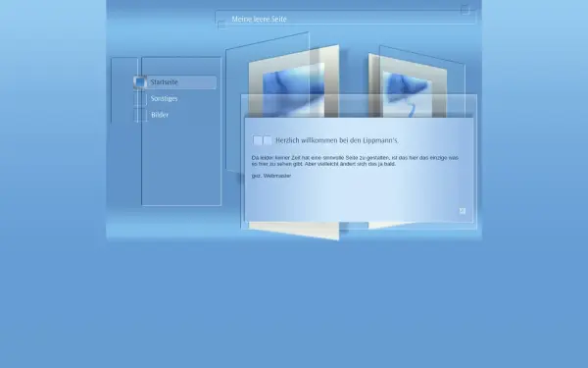Image resolution: width=588 pixels, height=368 pixels.
Task: Go to the Sonstiges page
Action: tap(164, 99)
